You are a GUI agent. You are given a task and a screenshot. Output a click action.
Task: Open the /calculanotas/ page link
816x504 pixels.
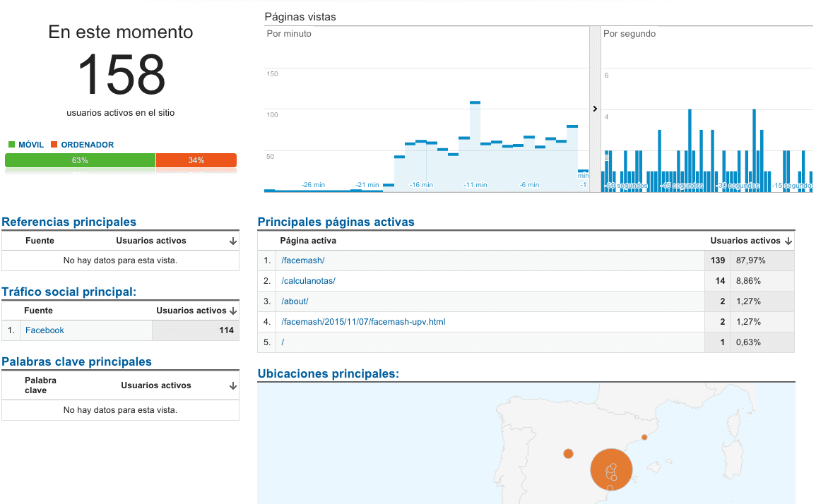pyautogui.click(x=308, y=281)
